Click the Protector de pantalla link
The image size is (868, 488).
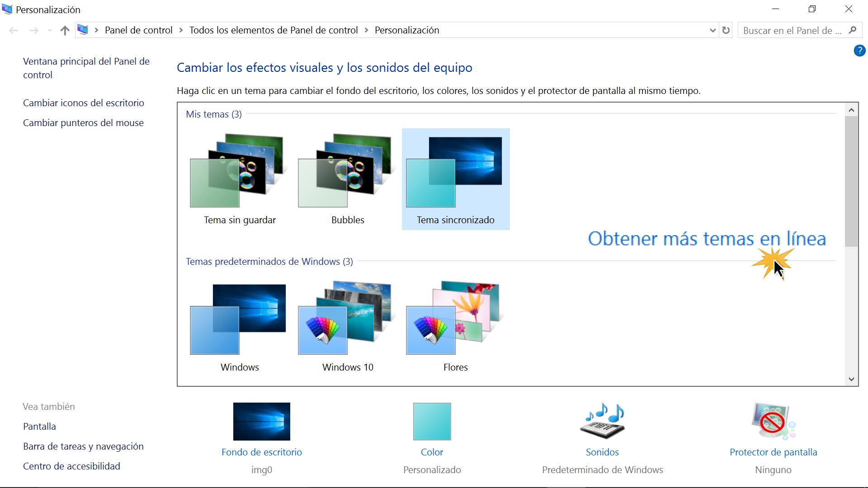[x=774, y=452]
